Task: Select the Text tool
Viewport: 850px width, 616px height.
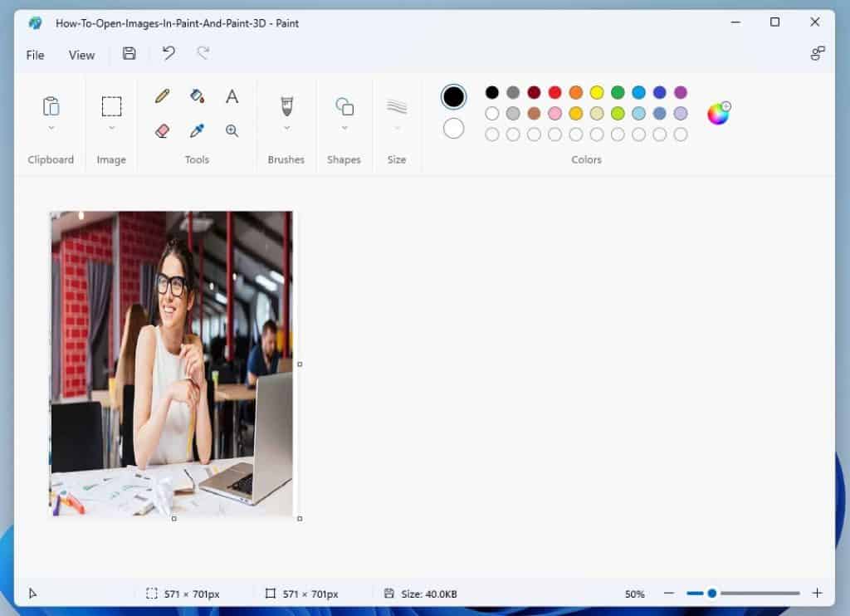Action: pos(232,96)
